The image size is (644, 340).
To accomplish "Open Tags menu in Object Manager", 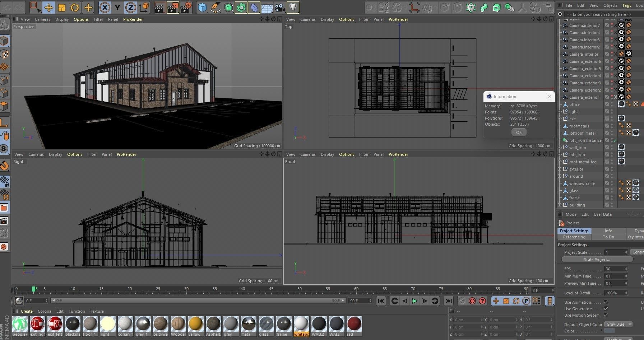I will coord(626,5).
